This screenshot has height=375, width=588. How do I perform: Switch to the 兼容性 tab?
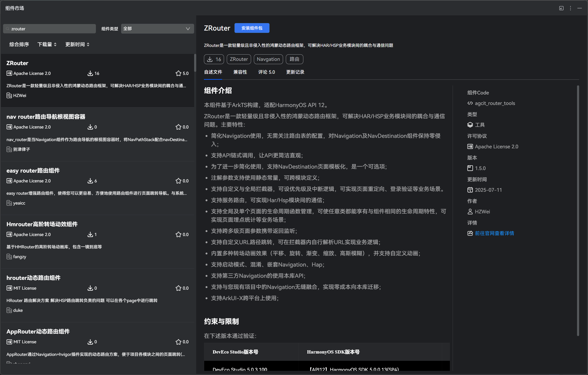click(240, 72)
